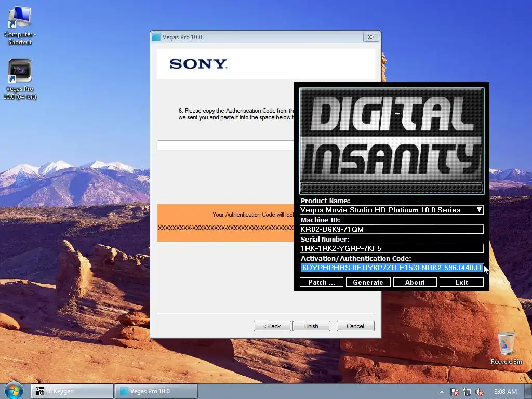Click the authentication code input field
The image size is (532, 399).
tap(225, 145)
